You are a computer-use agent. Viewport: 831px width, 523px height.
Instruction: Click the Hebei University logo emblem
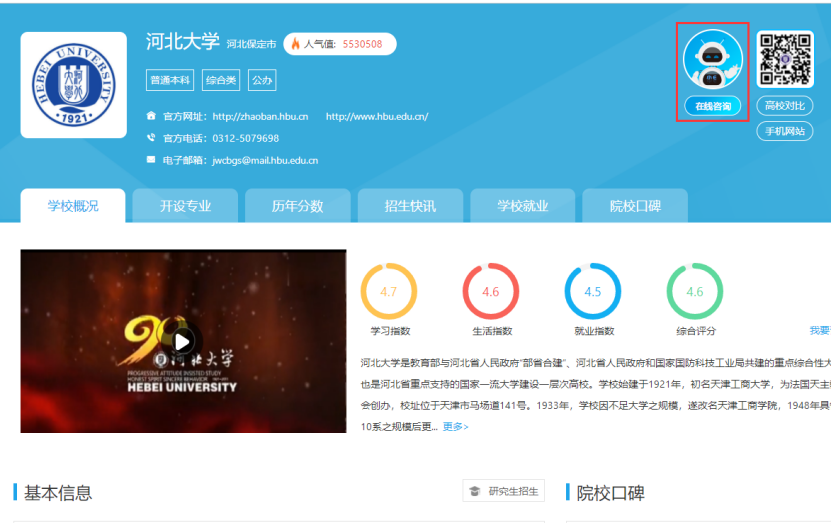click(73, 85)
